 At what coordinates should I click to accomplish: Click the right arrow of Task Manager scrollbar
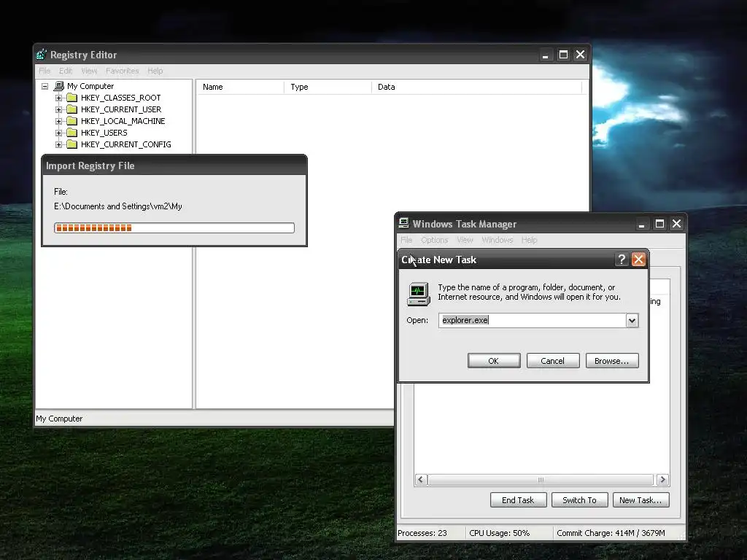coord(662,480)
